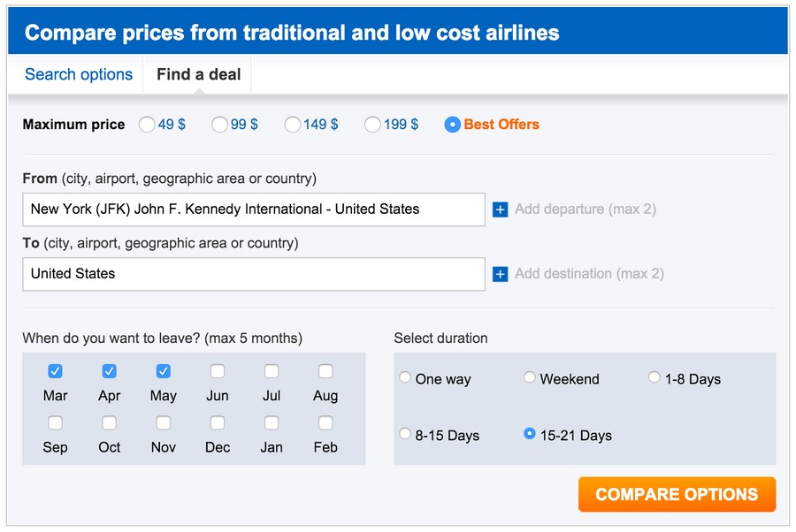Tick the Jun month checkbox

[x=218, y=371]
